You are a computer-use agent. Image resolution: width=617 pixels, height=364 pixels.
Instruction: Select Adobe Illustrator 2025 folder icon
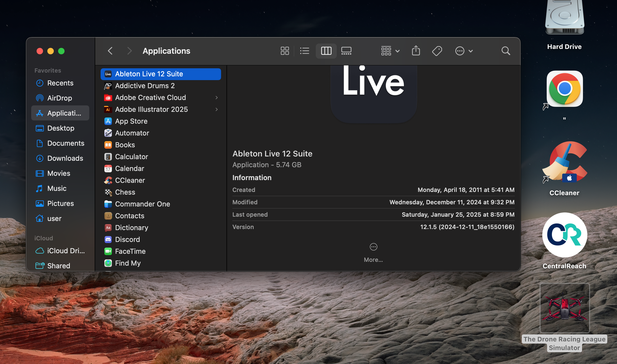click(108, 109)
